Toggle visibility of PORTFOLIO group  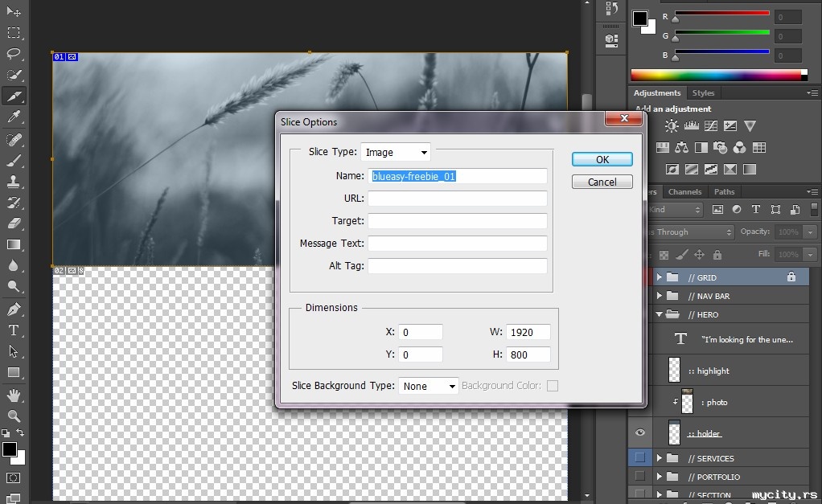[x=639, y=477]
